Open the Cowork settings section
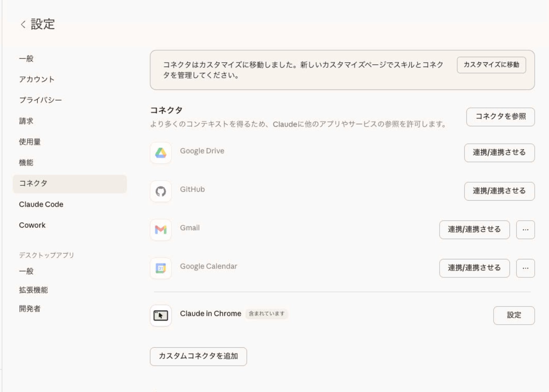 (32, 225)
